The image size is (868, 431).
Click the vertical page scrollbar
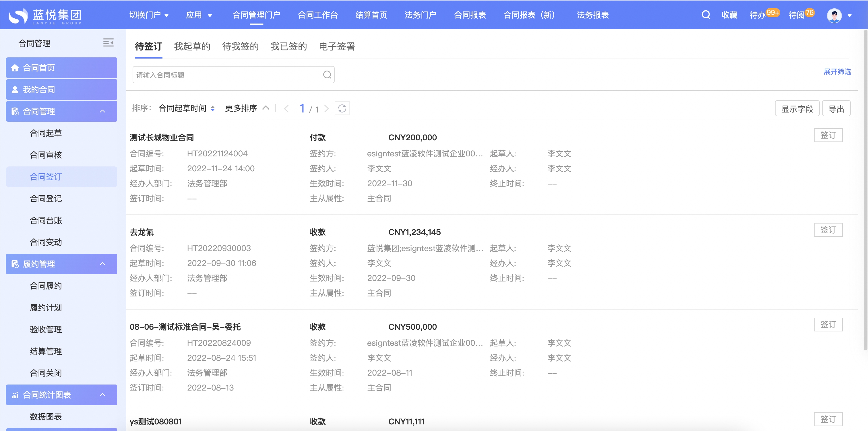[x=865, y=191]
